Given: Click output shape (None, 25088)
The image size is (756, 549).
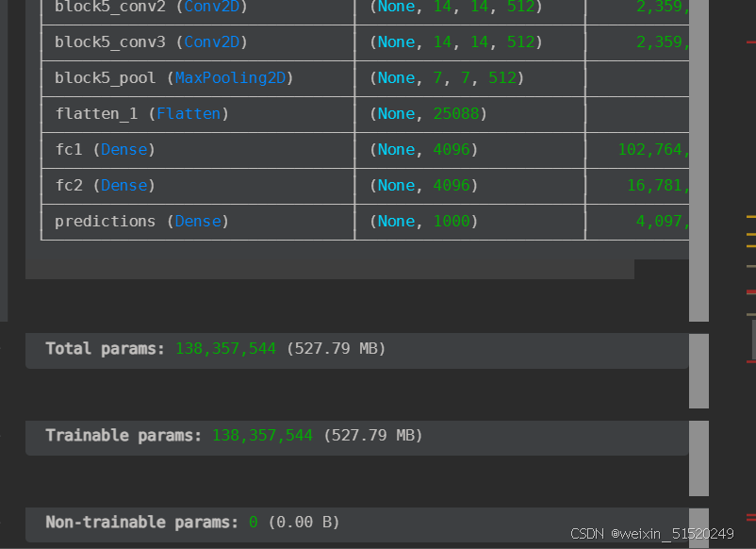Looking at the screenshot, I should [x=428, y=114].
